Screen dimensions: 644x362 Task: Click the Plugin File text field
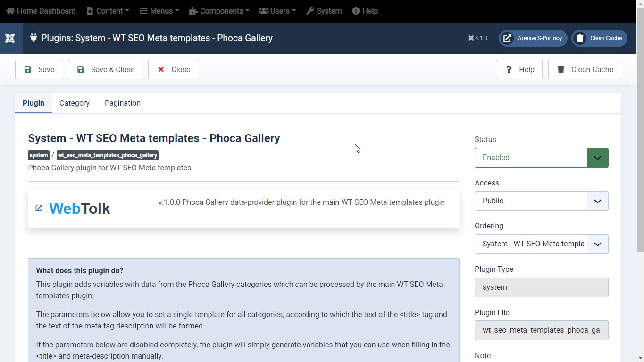tap(542, 330)
